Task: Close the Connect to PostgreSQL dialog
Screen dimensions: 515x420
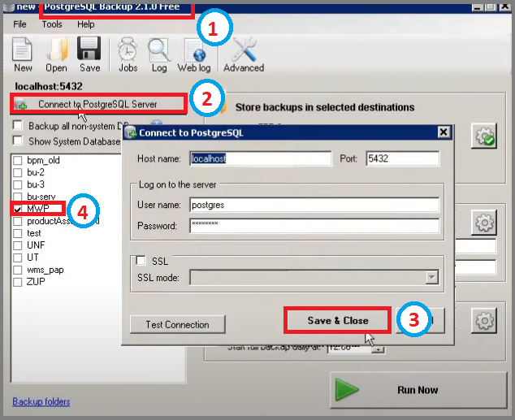Action: [x=444, y=132]
